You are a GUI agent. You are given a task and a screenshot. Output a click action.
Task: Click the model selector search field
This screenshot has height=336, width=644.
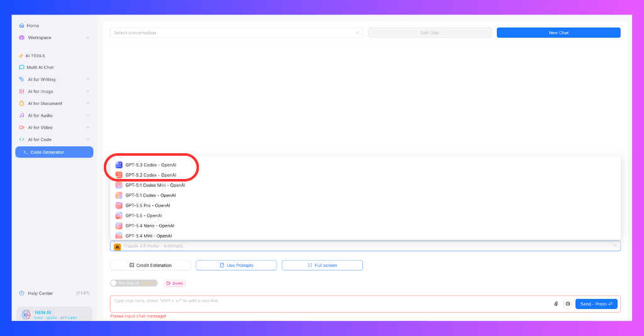pos(365,246)
